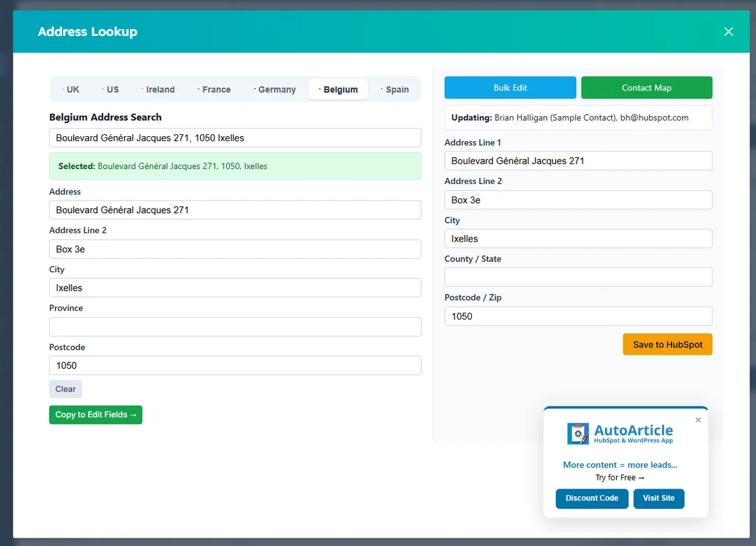This screenshot has height=546, width=756.
Task: Click the Discount Code button
Action: pos(592,498)
